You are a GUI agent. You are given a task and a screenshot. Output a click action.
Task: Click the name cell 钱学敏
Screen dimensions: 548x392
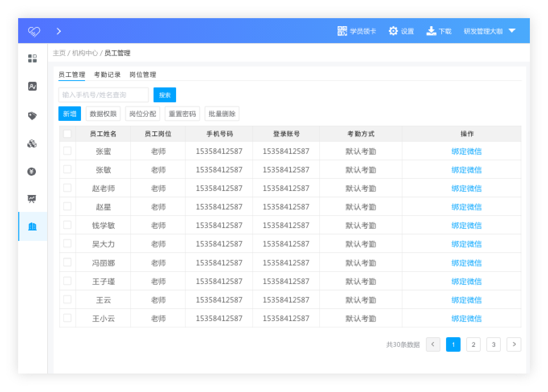(x=104, y=226)
